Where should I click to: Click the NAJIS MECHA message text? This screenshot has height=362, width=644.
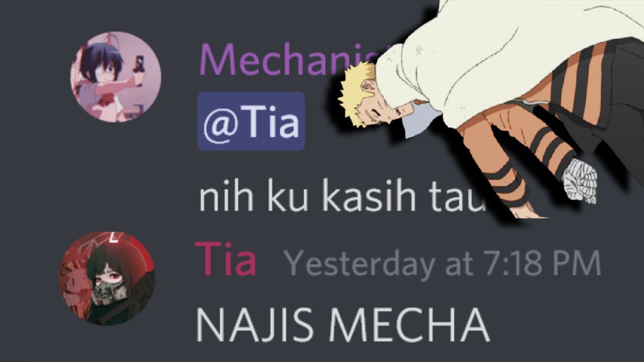(x=343, y=325)
